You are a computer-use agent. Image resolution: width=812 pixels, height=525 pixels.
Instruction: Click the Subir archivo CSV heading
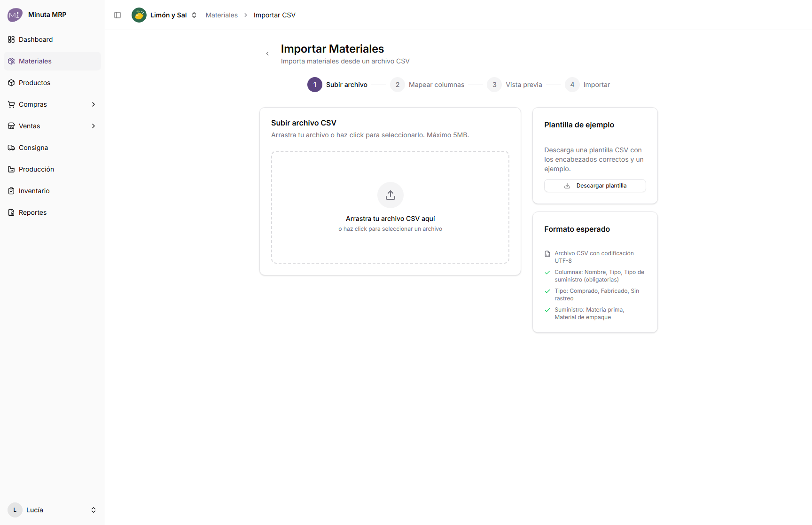click(304, 123)
